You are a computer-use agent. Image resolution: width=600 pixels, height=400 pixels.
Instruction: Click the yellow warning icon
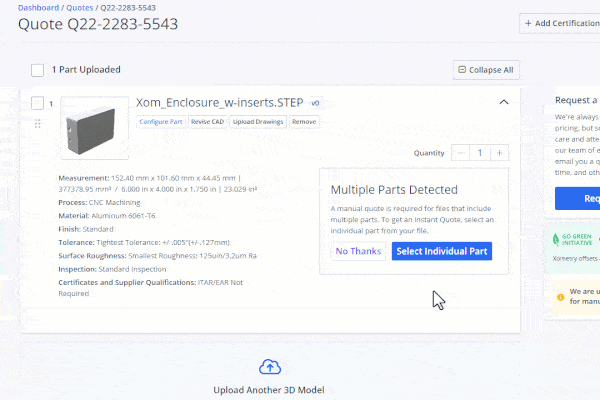[560, 296]
